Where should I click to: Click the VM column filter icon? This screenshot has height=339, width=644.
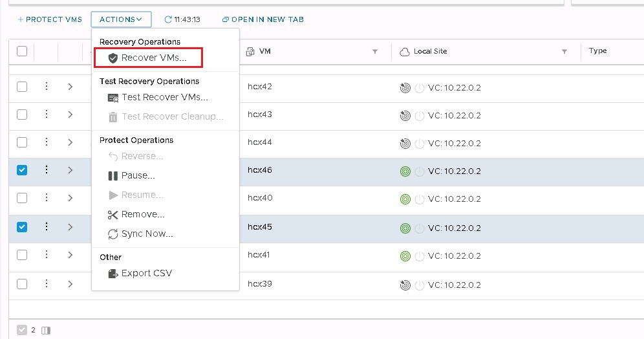click(374, 51)
